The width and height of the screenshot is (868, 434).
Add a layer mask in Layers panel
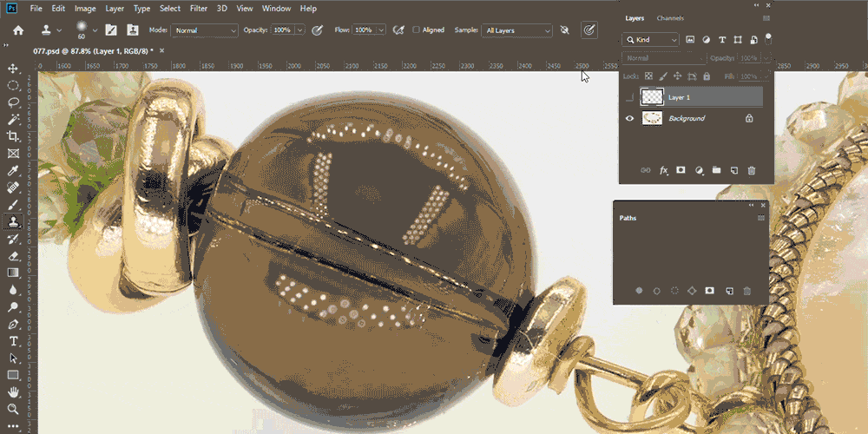(681, 170)
